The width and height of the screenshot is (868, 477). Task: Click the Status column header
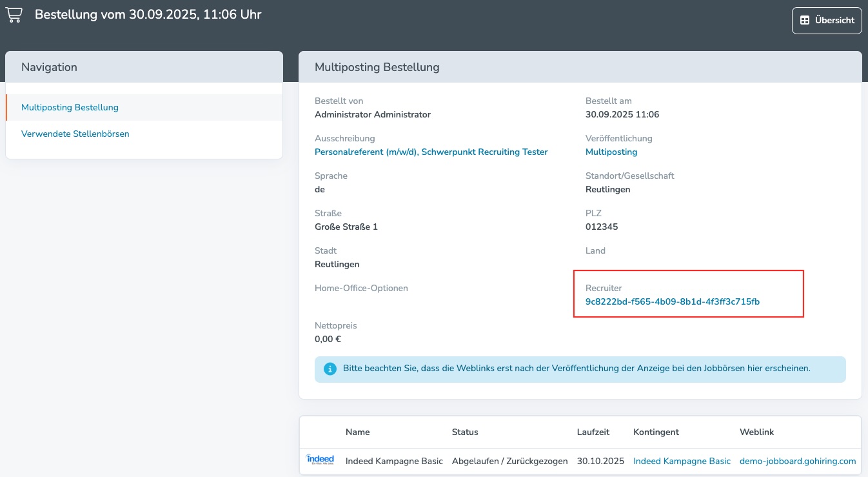point(464,432)
